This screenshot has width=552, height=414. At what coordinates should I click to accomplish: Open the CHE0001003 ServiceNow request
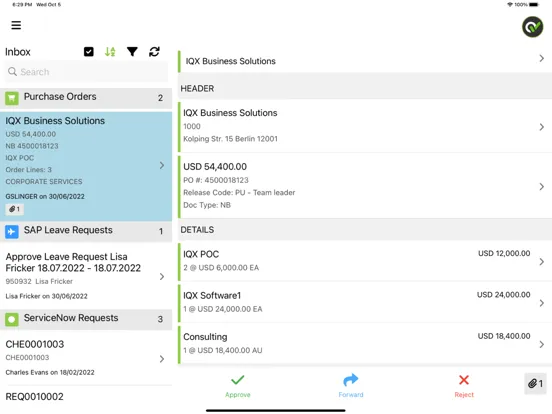coord(86,358)
